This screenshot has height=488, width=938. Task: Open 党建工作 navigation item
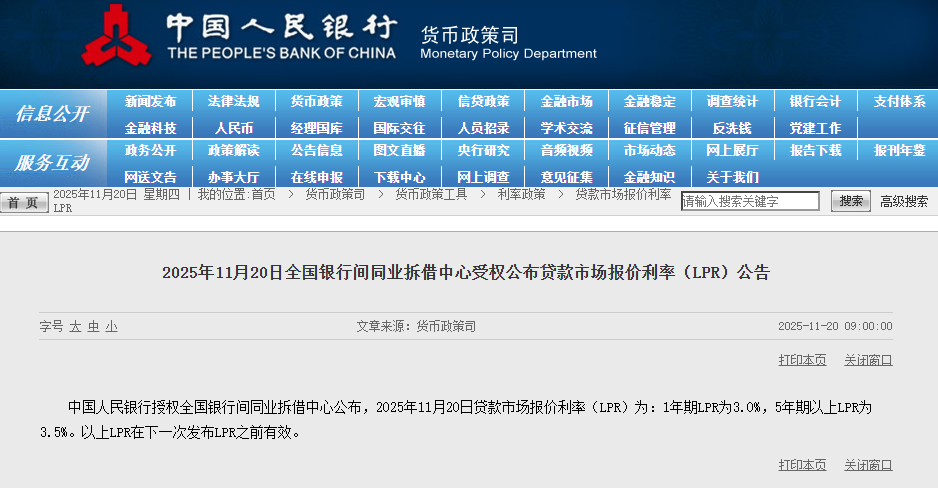[815, 128]
